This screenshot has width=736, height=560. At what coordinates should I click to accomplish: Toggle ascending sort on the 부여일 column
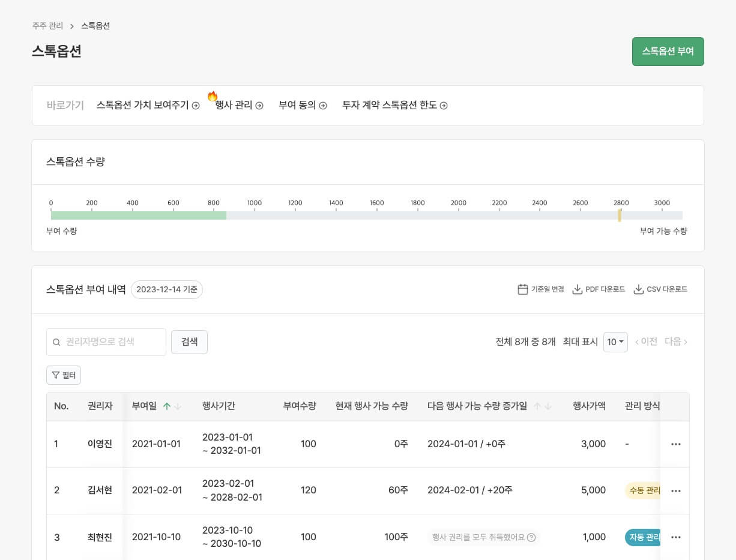click(167, 406)
